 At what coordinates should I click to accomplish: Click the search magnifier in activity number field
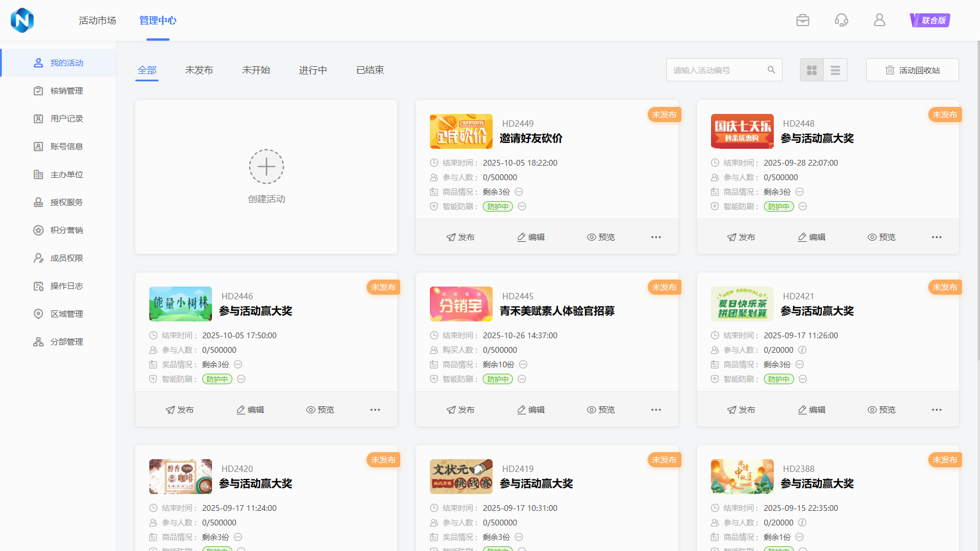pyautogui.click(x=771, y=70)
